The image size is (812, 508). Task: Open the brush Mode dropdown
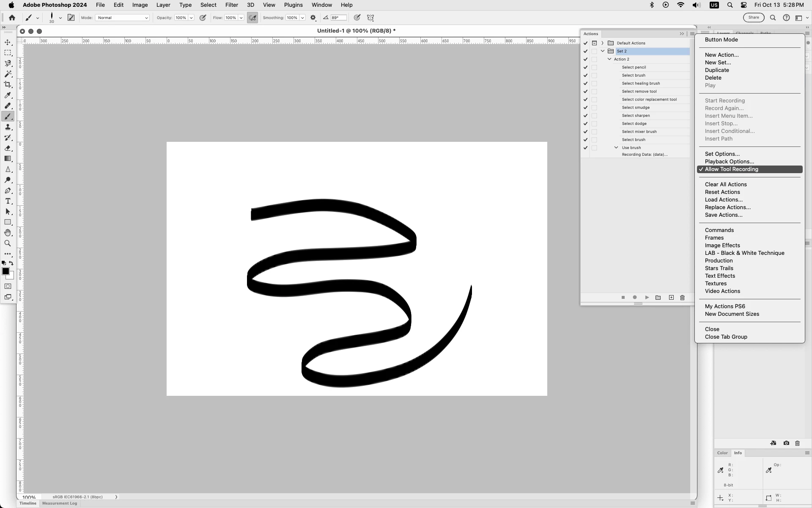(x=122, y=18)
